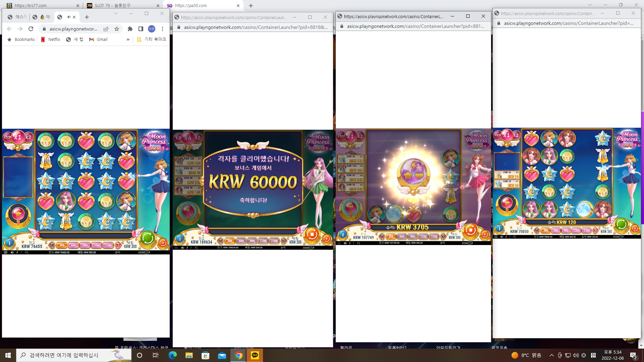Viewport: 644px width, 362px height.
Task: Open game history in second game footer
Action: 196,248
